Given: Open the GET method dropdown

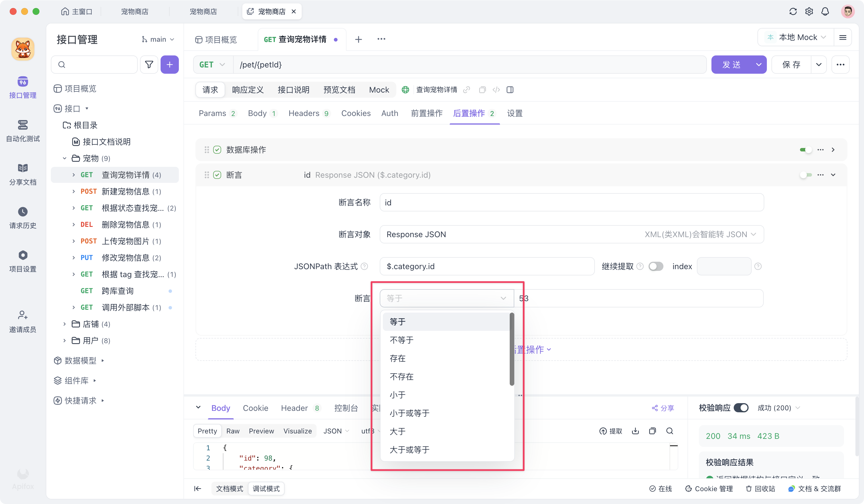Looking at the screenshot, I should [212, 65].
